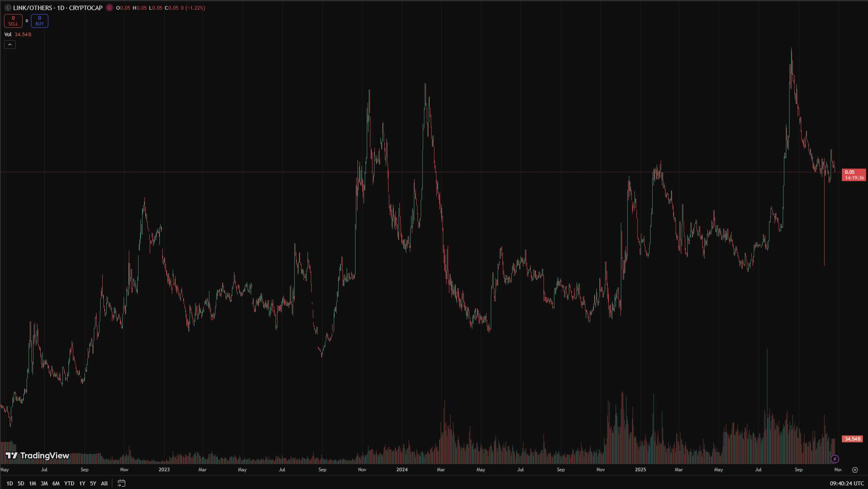Switch to the All date range

click(104, 483)
